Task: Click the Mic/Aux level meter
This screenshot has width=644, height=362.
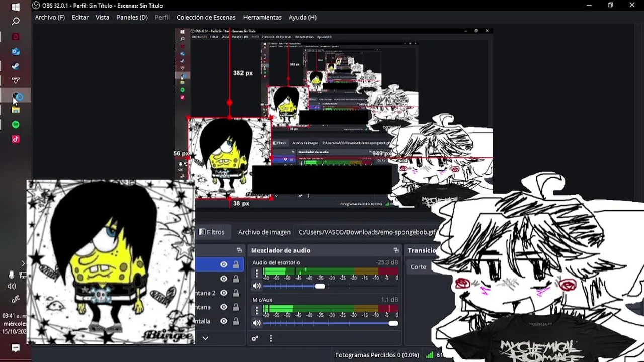Action: pos(331,309)
